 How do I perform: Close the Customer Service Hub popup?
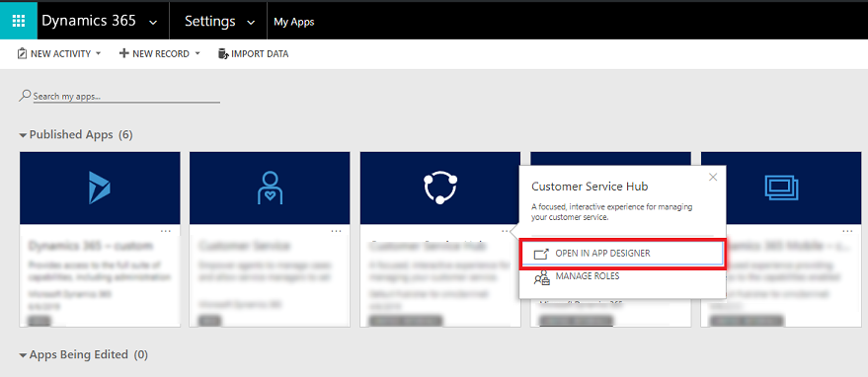tap(713, 178)
